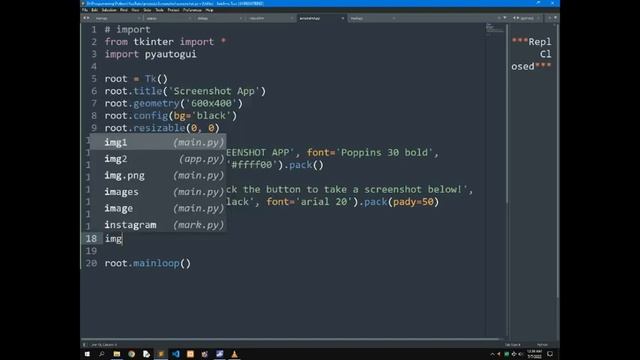Open the Help menu
The width and height of the screenshot is (640, 360).
[x=209, y=10]
